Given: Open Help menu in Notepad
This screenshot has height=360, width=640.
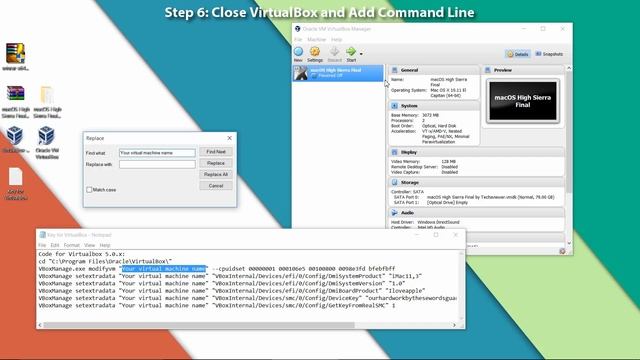Looking at the screenshot, I should click(x=105, y=245).
